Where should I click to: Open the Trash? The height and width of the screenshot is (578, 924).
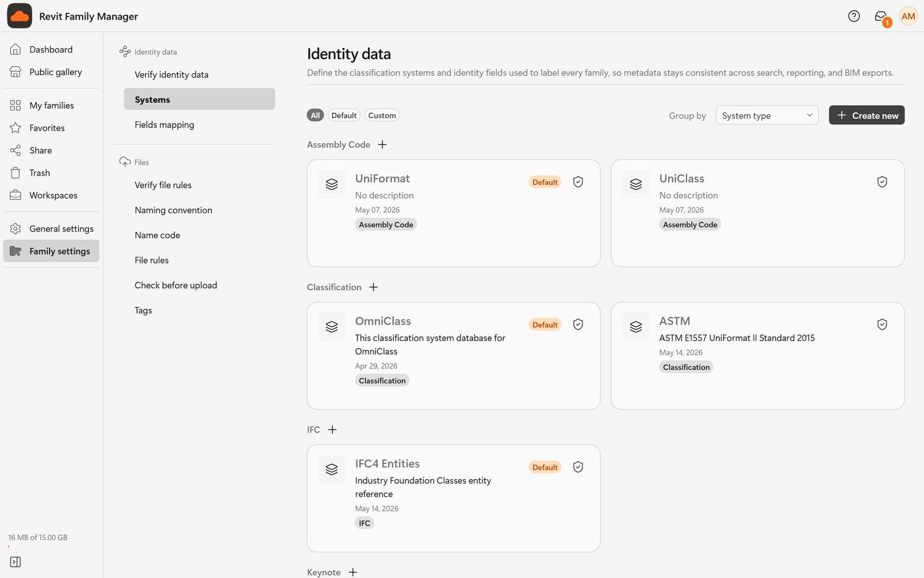coord(51,173)
